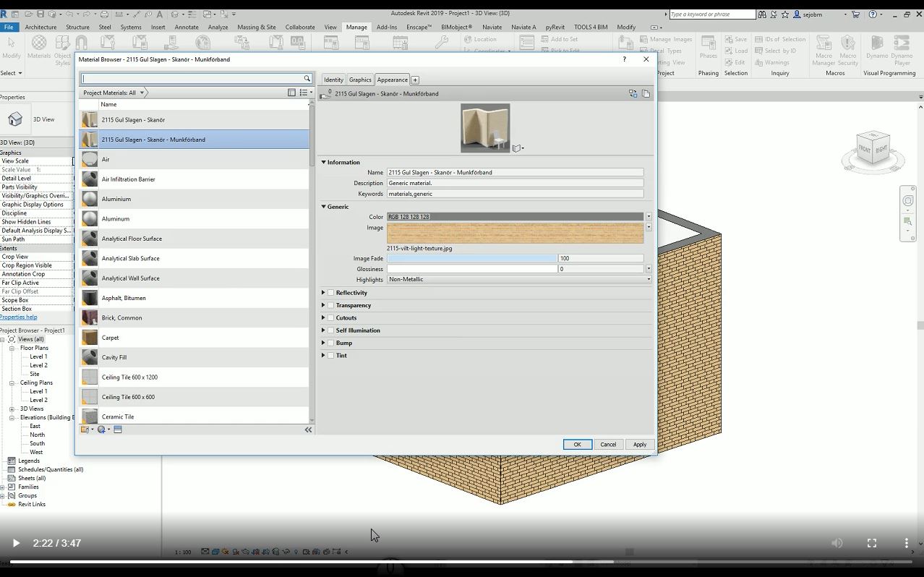
Task: Click the material search input field
Action: pyautogui.click(x=192, y=79)
